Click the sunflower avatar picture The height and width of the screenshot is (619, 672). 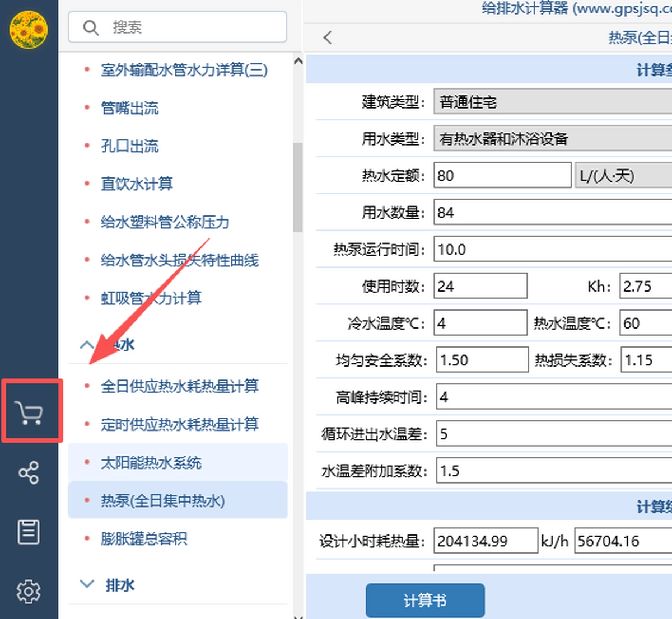[29, 29]
